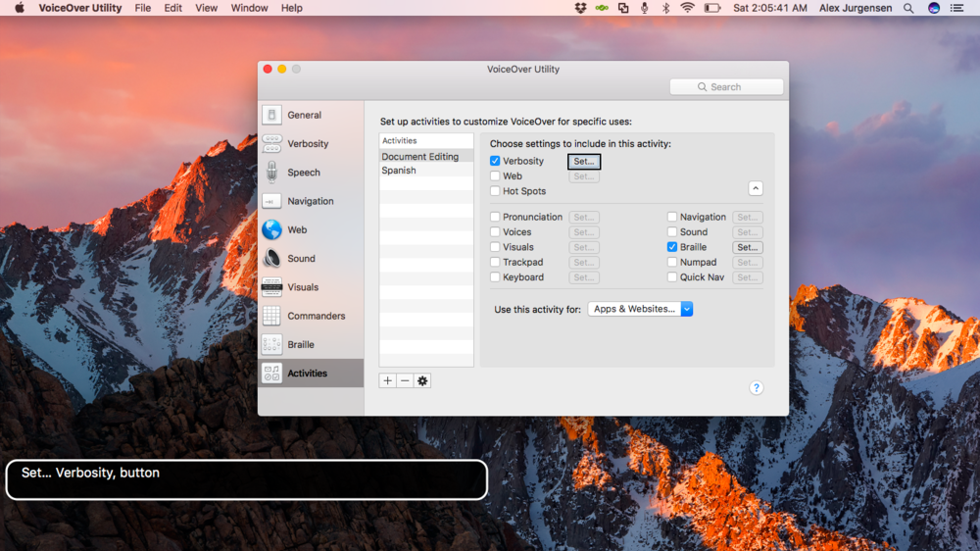Open the VoiceOver Utility application menu
The width and height of the screenshot is (980, 551).
coord(80,8)
